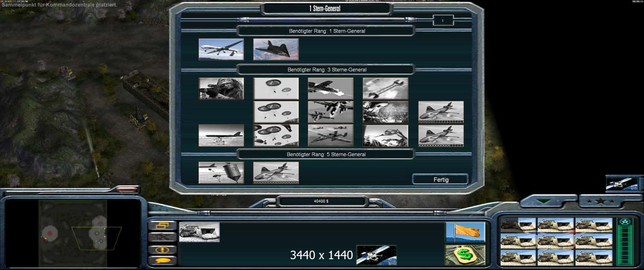Open the speech bubble communicator button

(162, 260)
